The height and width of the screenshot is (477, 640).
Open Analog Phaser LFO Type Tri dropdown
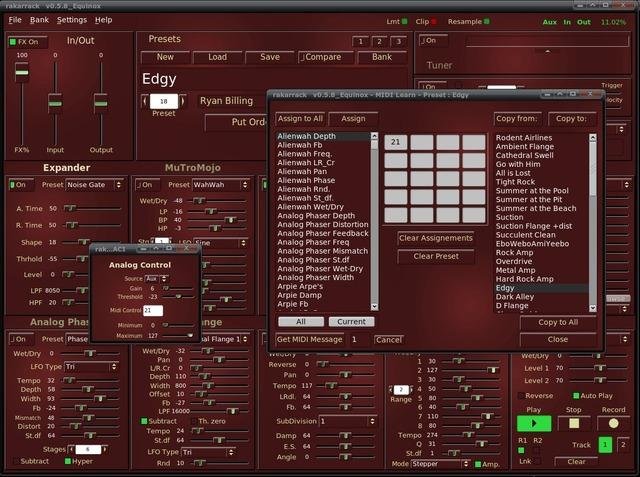[x=91, y=367]
